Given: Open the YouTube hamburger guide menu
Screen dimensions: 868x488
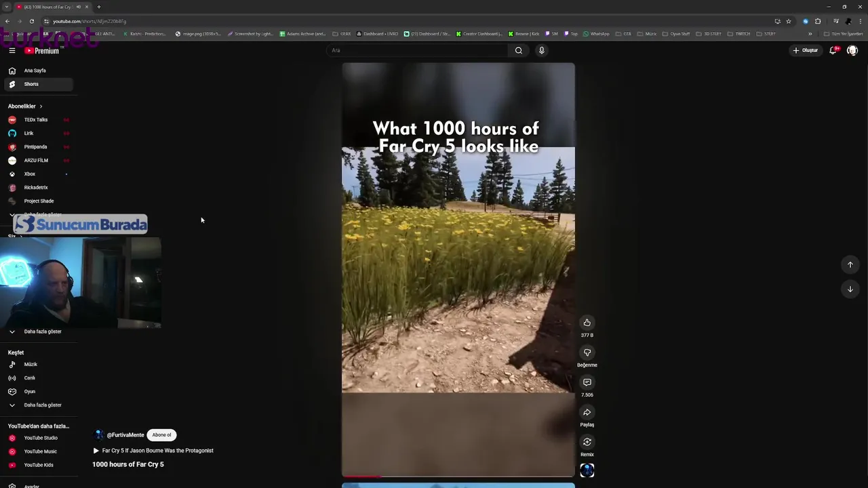Looking at the screenshot, I should [12, 50].
